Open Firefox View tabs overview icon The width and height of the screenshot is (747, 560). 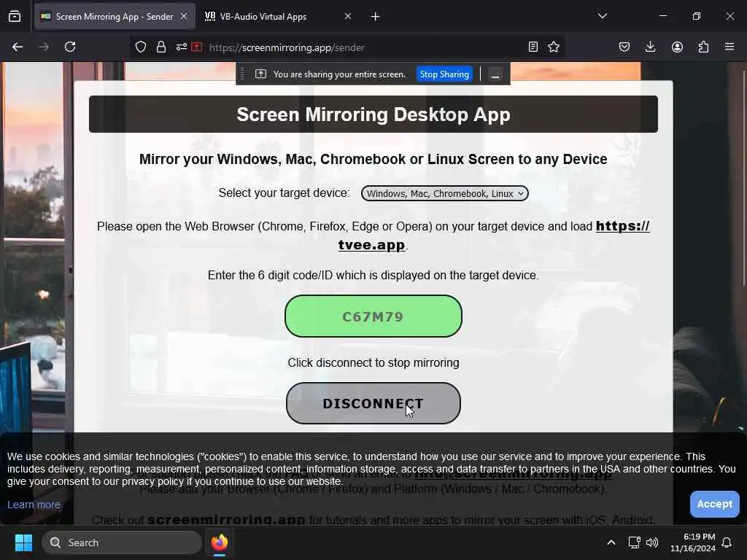(15, 17)
